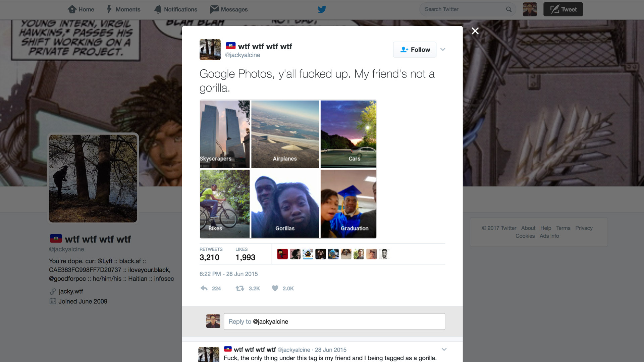This screenshot has height=362, width=644.
Task: Click the search magnifier icon
Action: click(509, 9)
